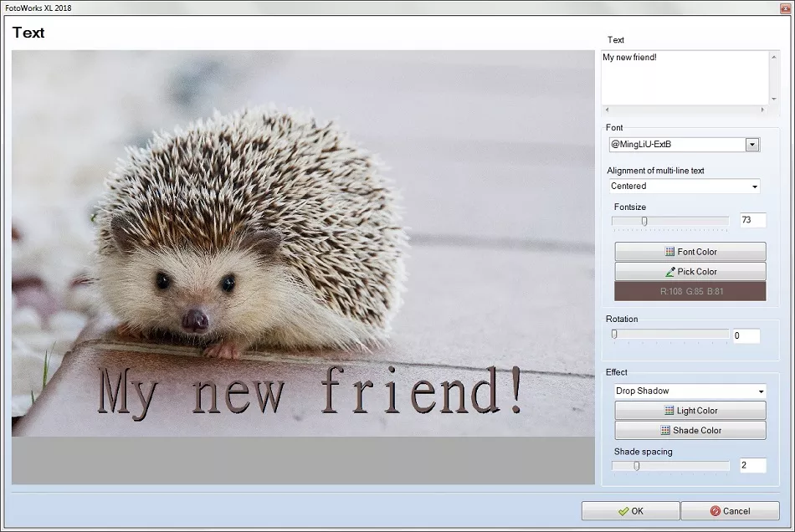Viewport: 795px width, 532px height.
Task: Confirm the text with OK
Action: tap(630, 511)
